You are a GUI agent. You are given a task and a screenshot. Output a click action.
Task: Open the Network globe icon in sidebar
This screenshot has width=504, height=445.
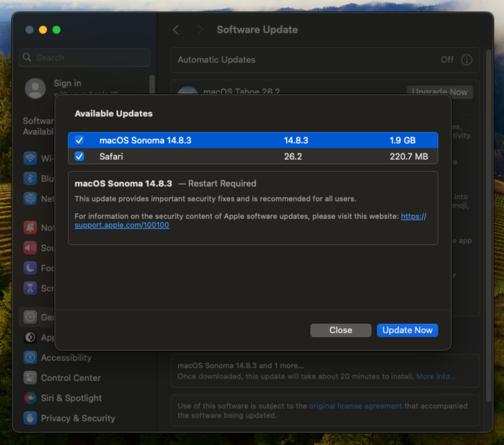tap(30, 198)
